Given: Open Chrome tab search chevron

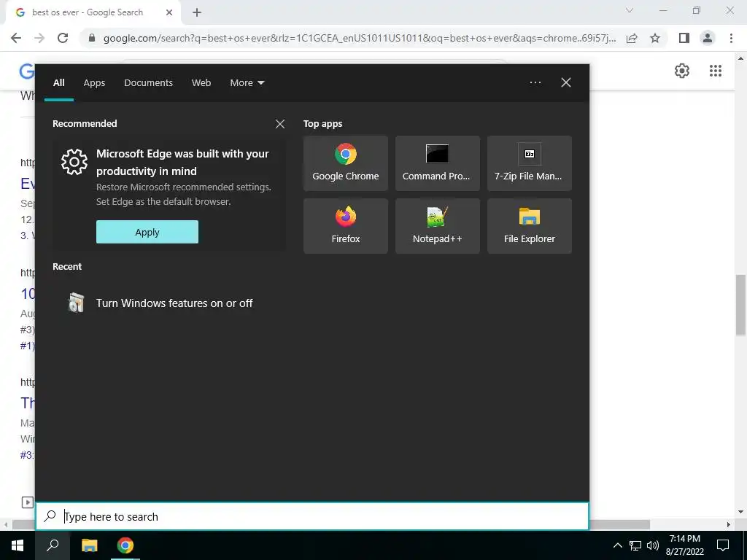Looking at the screenshot, I should 630,10.
